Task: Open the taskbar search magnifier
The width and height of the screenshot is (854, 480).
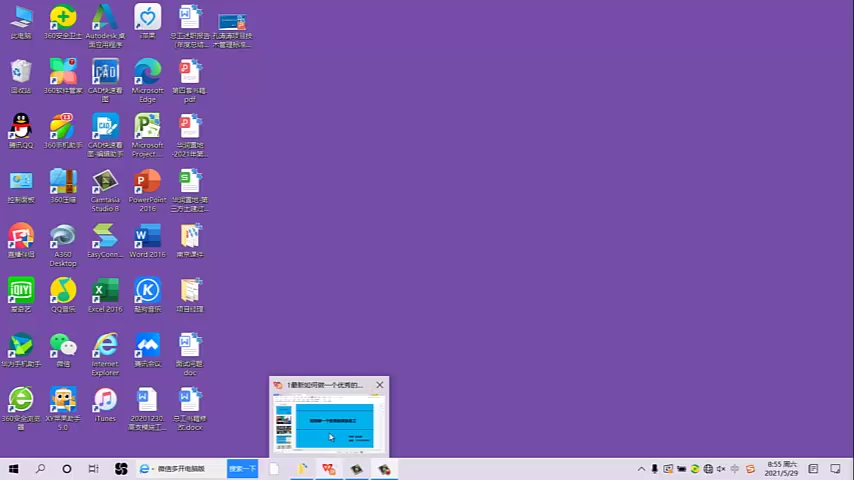Action: point(40,469)
